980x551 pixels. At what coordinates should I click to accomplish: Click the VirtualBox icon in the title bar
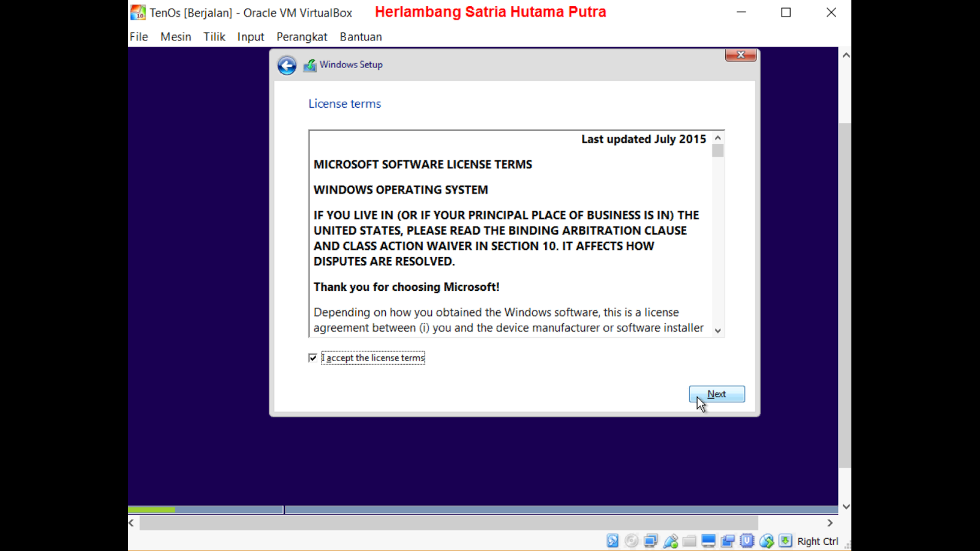tap(138, 12)
